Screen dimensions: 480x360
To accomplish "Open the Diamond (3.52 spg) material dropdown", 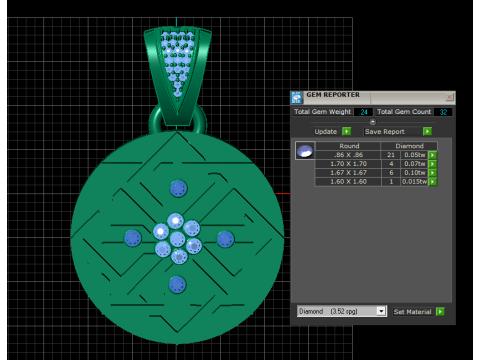I will [x=381, y=311].
